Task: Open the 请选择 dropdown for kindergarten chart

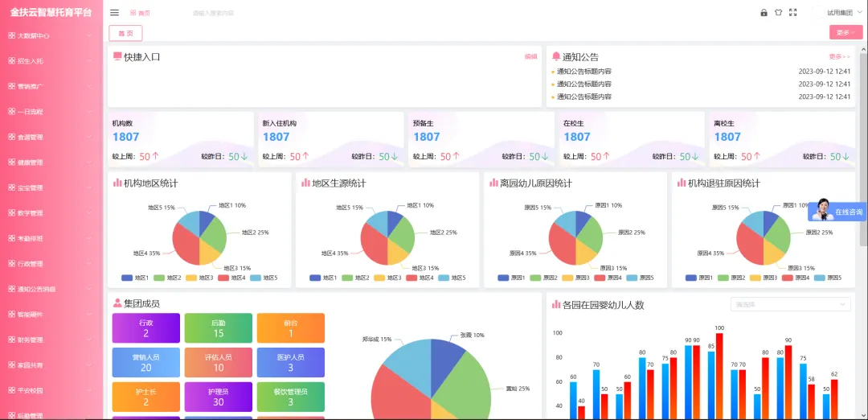Action: pyautogui.click(x=791, y=304)
